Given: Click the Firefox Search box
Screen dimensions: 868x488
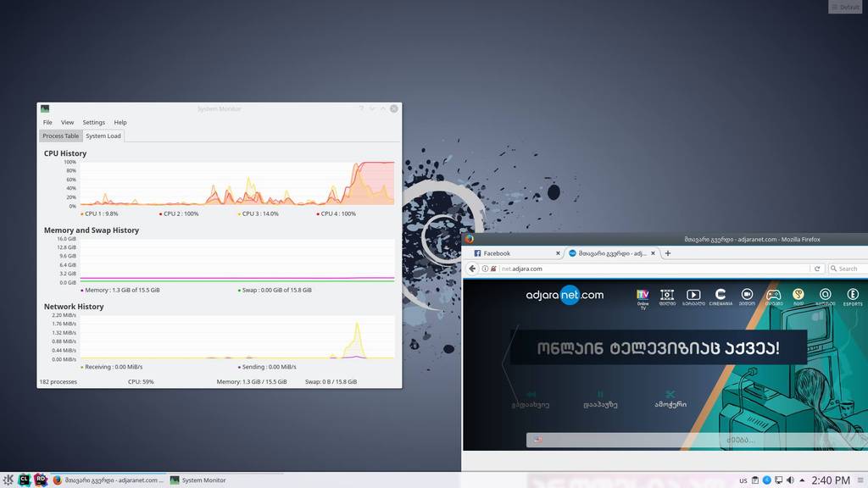Looking at the screenshot, I should click(848, 269).
